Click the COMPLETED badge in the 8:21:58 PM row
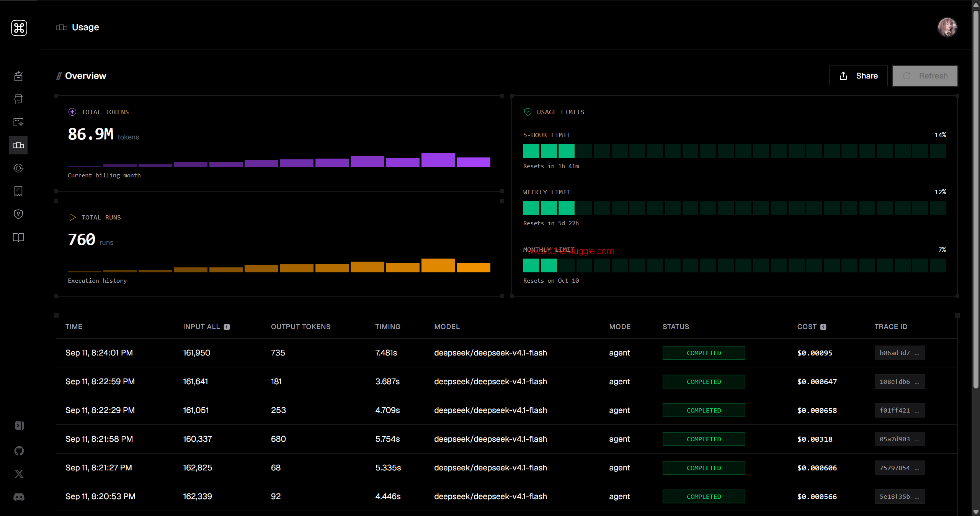 [x=704, y=439]
